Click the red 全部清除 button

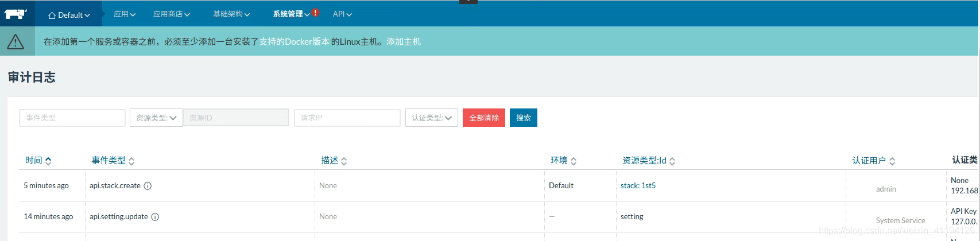click(484, 118)
